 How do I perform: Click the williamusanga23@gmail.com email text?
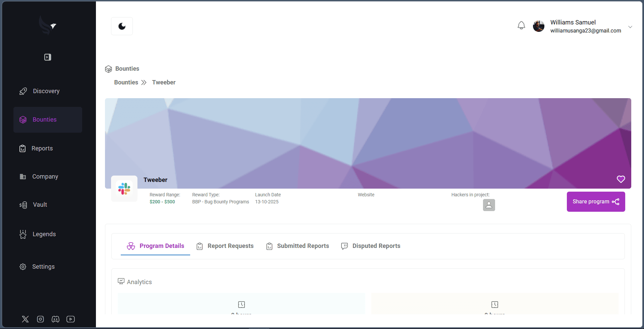[x=586, y=30]
